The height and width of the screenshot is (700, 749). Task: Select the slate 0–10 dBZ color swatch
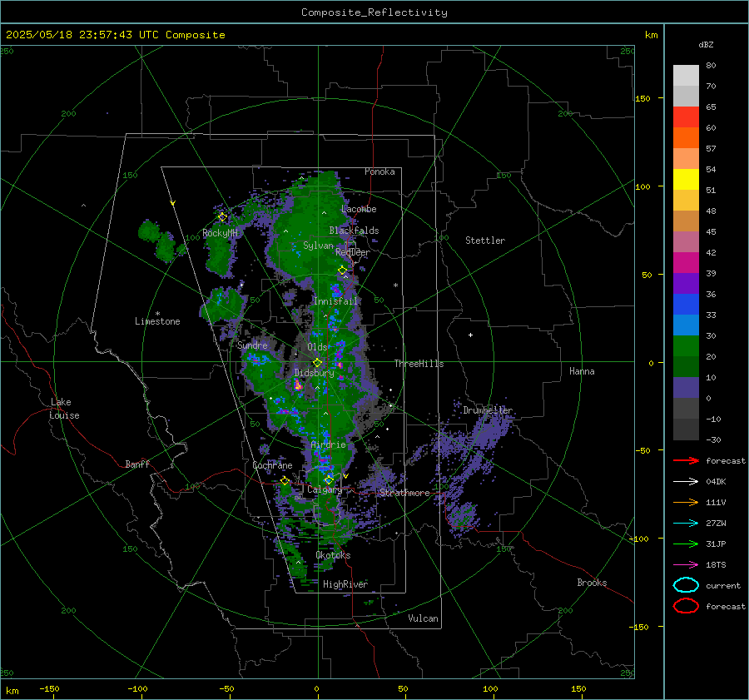(x=686, y=388)
